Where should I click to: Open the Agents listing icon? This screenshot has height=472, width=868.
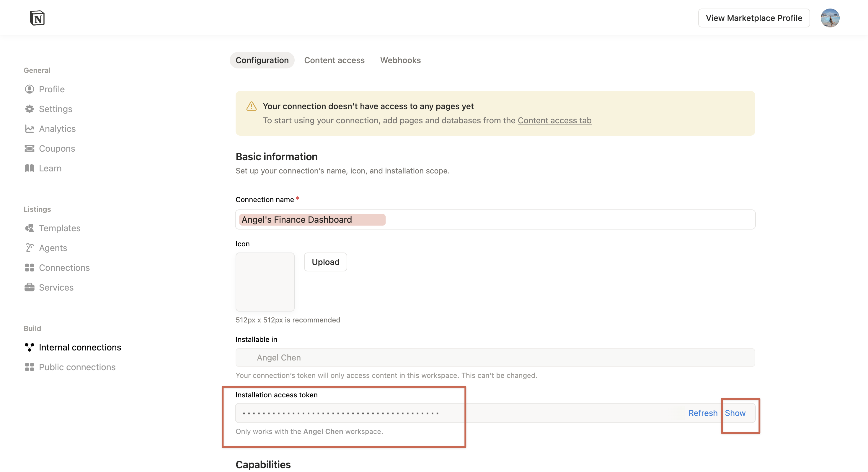[x=29, y=248]
